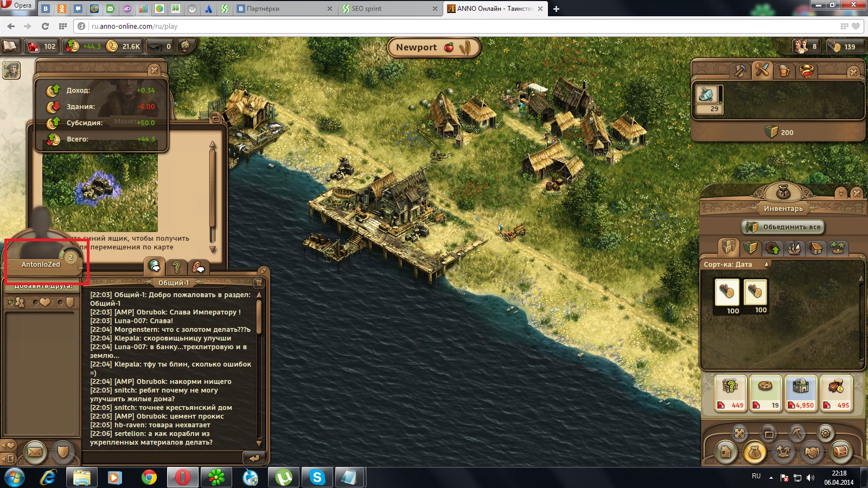Click the income rate +44.3 indicator
This screenshot has height=488, width=868.
coord(84,46)
